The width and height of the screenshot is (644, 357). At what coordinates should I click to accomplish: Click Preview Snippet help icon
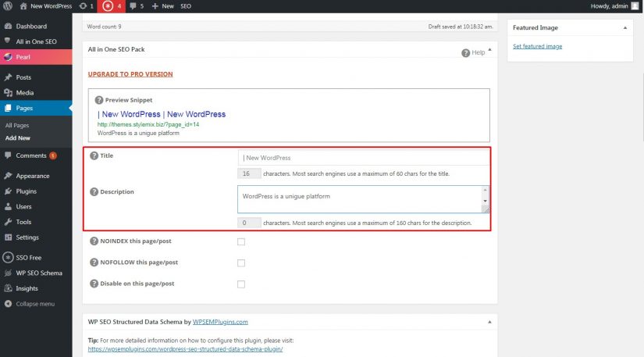[x=99, y=100]
